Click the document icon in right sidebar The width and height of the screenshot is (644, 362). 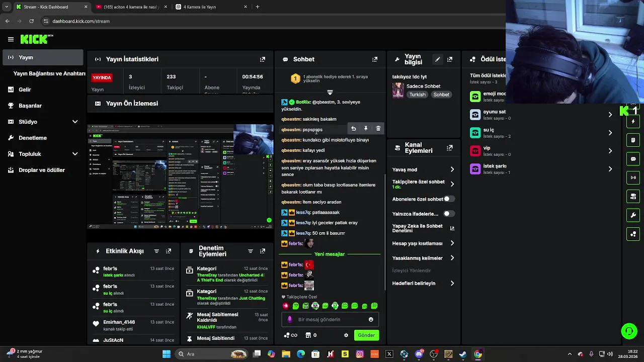[633, 140]
